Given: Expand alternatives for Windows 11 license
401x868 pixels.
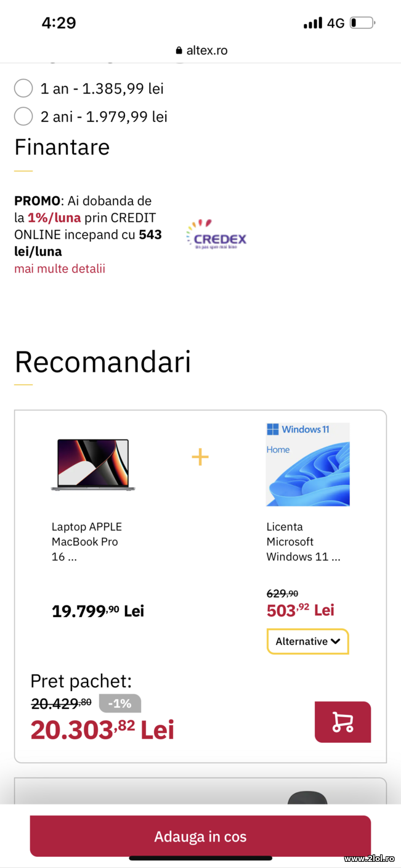Looking at the screenshot, I should click(307, 641).
